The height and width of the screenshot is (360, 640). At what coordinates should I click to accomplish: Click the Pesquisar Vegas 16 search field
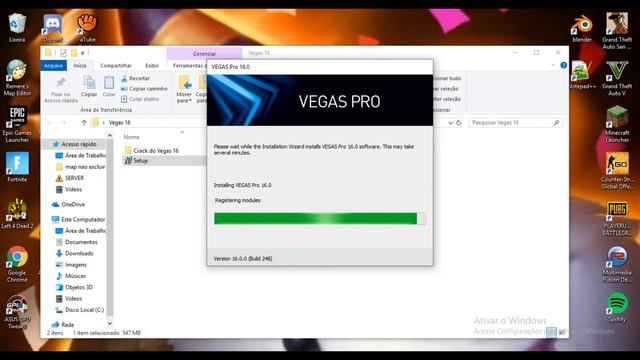pos(516,122)
